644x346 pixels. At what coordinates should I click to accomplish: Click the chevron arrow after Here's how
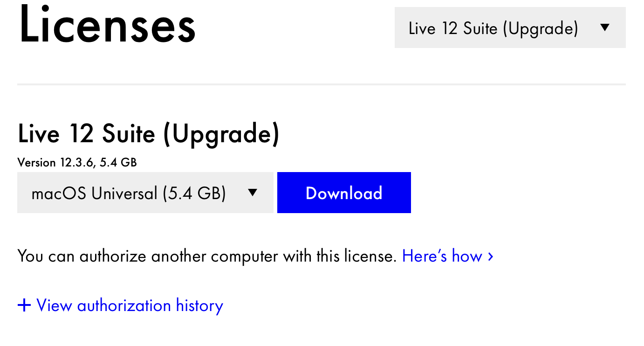(x=490, y=256)
